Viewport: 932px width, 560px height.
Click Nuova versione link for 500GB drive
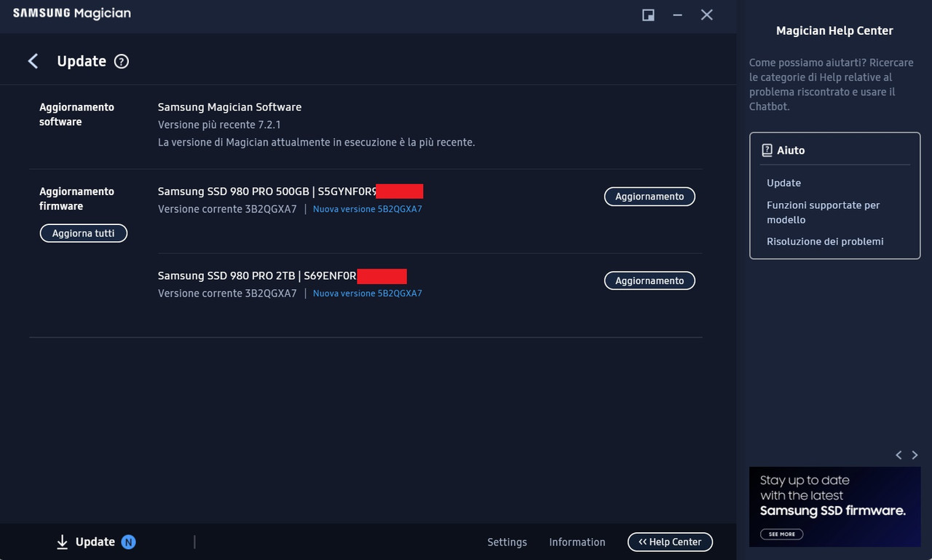368,209
